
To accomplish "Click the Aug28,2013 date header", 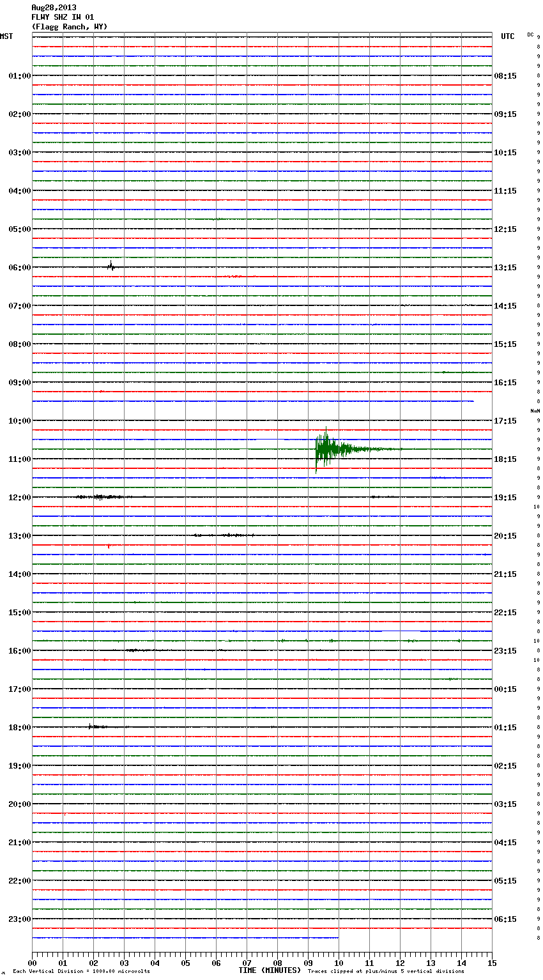I will (54, 8).
